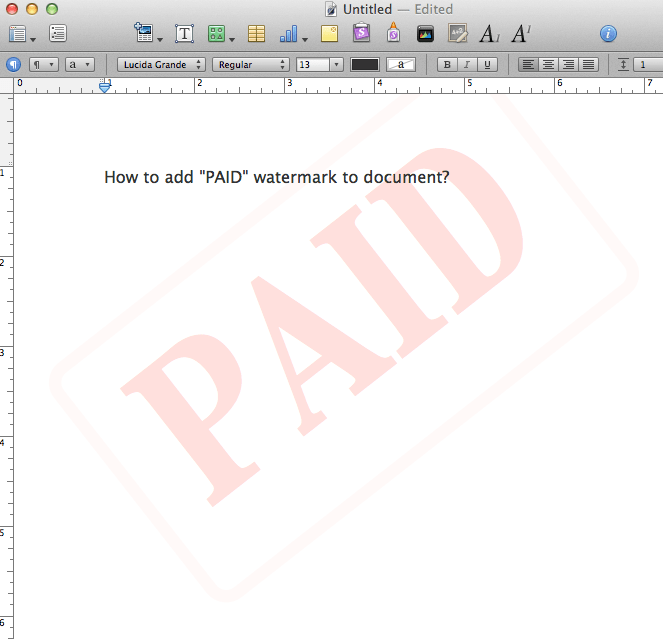Click the 'Edited' label in title bar

433,9
